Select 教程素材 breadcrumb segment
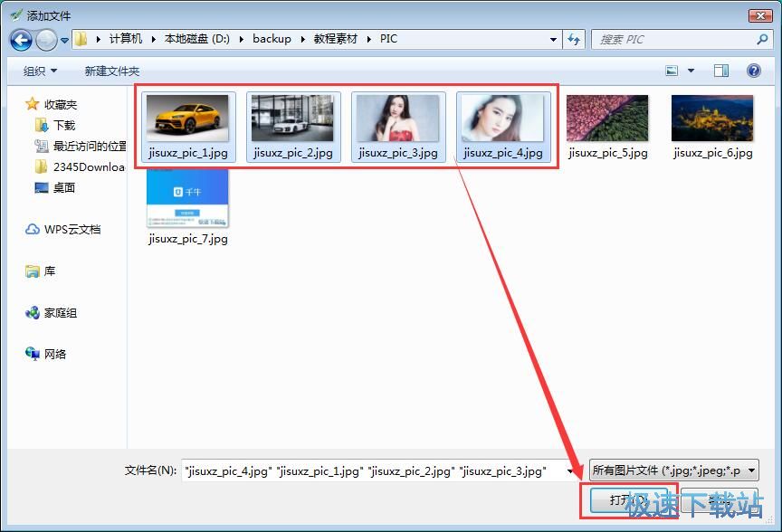 pos(335,39)
